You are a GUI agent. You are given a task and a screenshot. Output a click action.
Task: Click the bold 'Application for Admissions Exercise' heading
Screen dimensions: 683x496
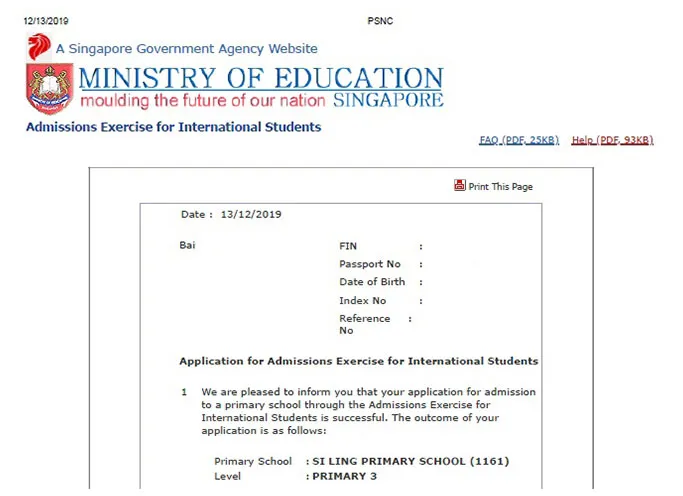[358, 361]
